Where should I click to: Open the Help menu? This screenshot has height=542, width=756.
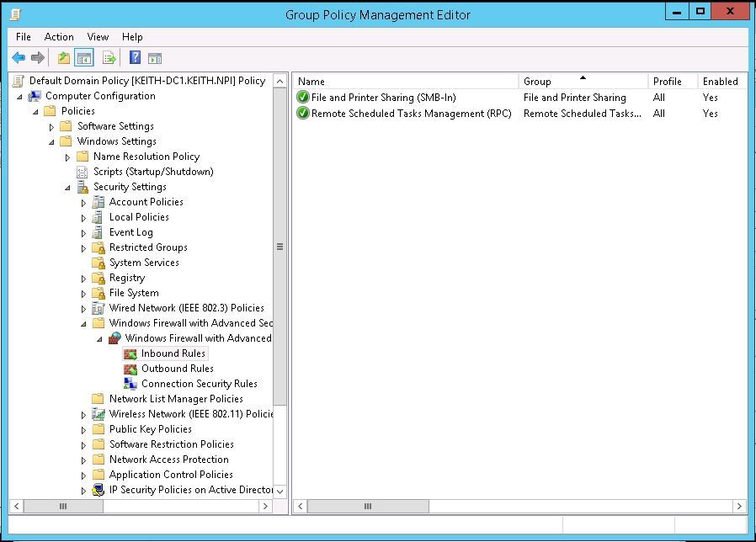coord(132,37)
